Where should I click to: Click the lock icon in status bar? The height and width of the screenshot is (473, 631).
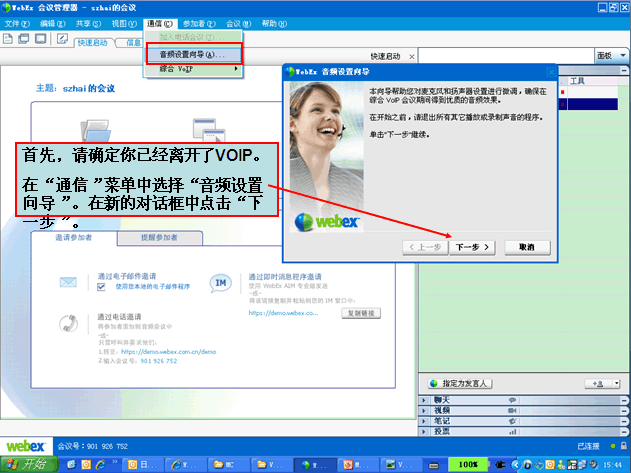pos(623,446)
